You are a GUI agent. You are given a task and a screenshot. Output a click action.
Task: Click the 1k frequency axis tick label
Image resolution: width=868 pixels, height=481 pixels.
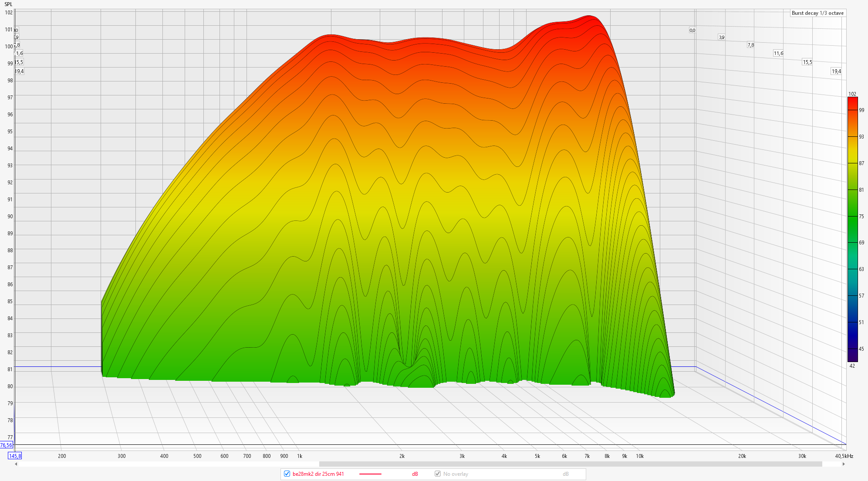[x=300, y=456]
